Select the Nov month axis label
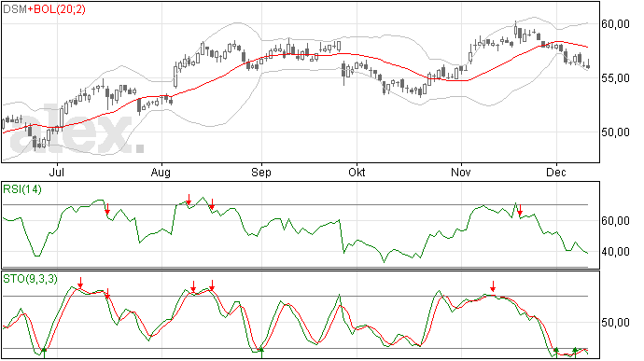This screenshot has height=361, width=644. [461, 173]
